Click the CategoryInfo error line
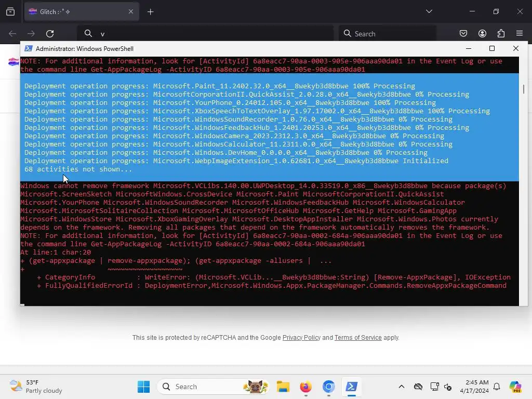Screen dimensions: 532x399 tap(273, 277)
